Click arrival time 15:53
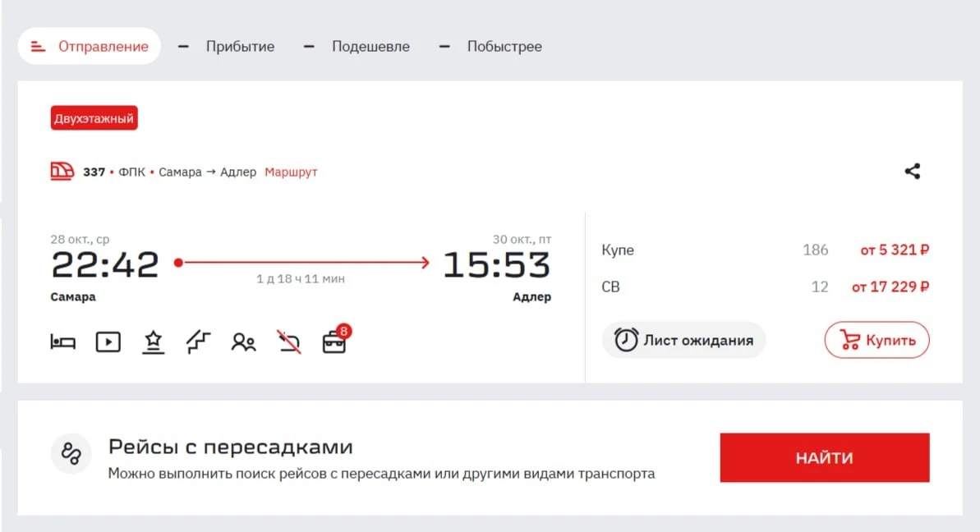 tap(497, 264)
